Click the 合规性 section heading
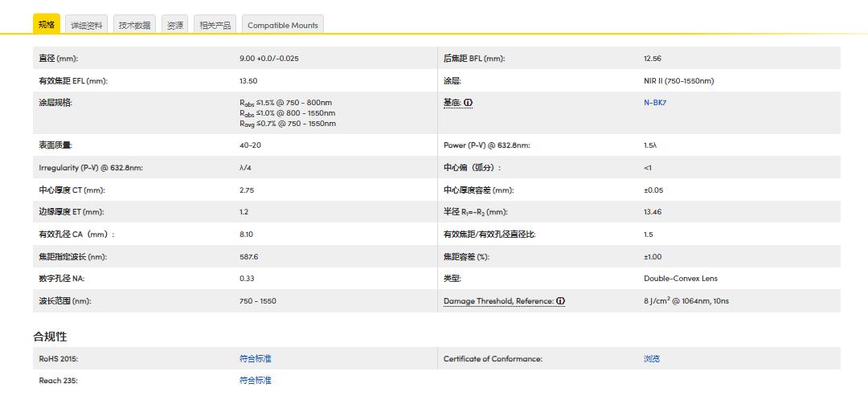This screenshot has width=868, height=412. click(50, 337)
